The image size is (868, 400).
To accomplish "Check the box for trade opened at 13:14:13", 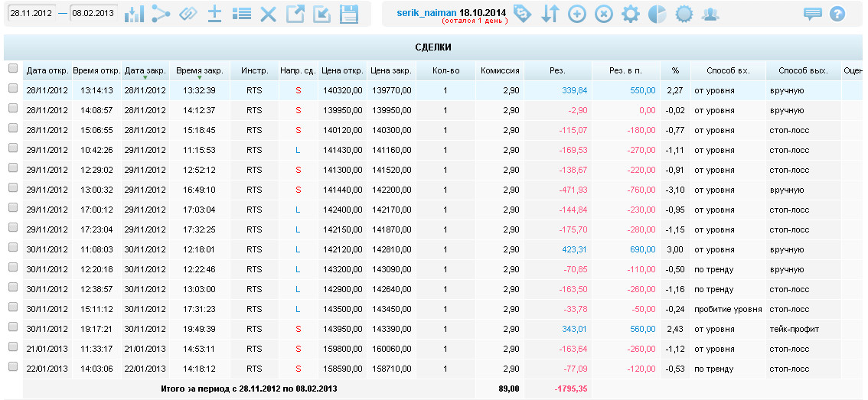I will tap(12, 89).
